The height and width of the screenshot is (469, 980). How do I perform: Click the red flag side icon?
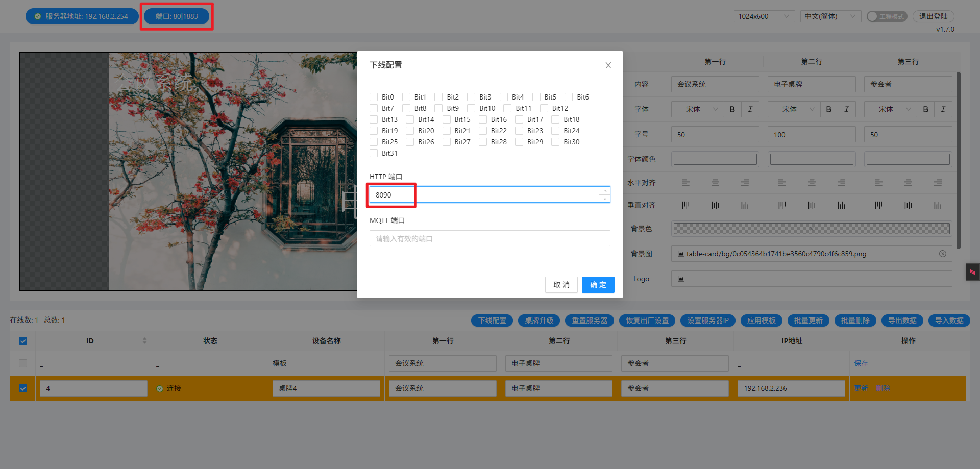point(972,272)
